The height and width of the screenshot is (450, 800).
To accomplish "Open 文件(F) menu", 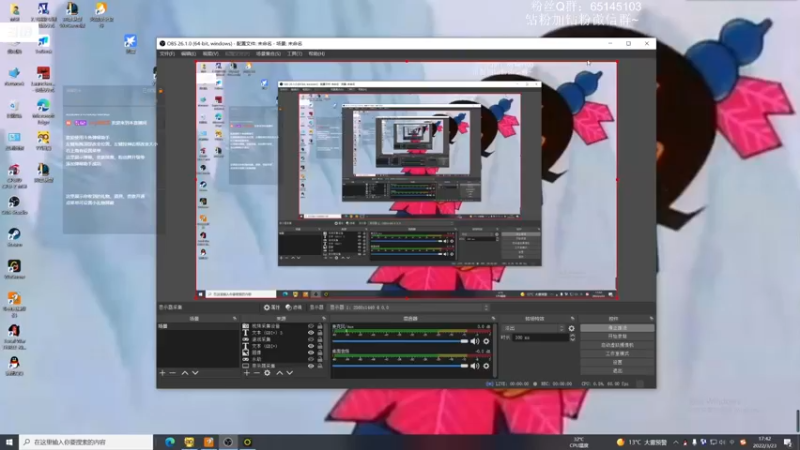I will tap(167, 54).
